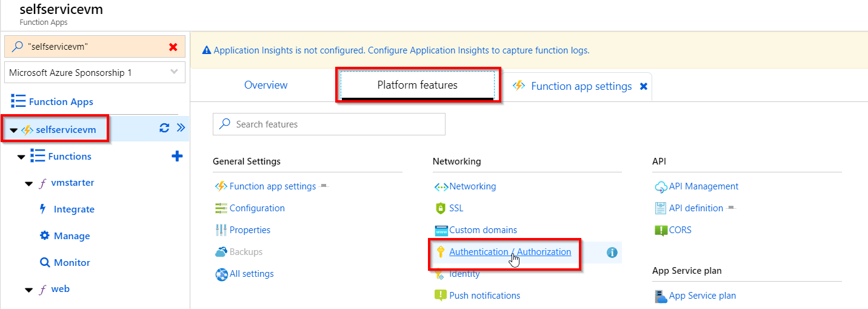This screenshot has width=868, height=309.
Task: Click the Application Insights warning banner
Action: tap(529, 50)
